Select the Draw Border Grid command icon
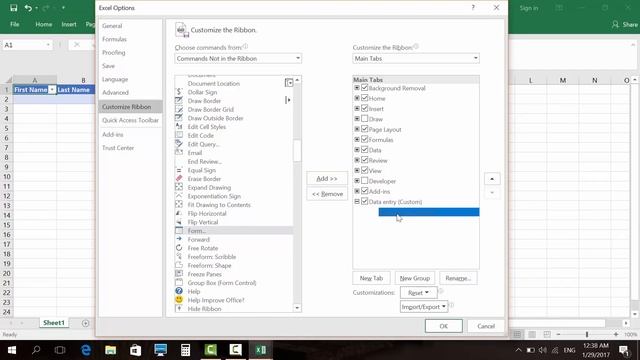Image resolution: width=640 pixels, height=360 pixels. click(x=179, y=109)
